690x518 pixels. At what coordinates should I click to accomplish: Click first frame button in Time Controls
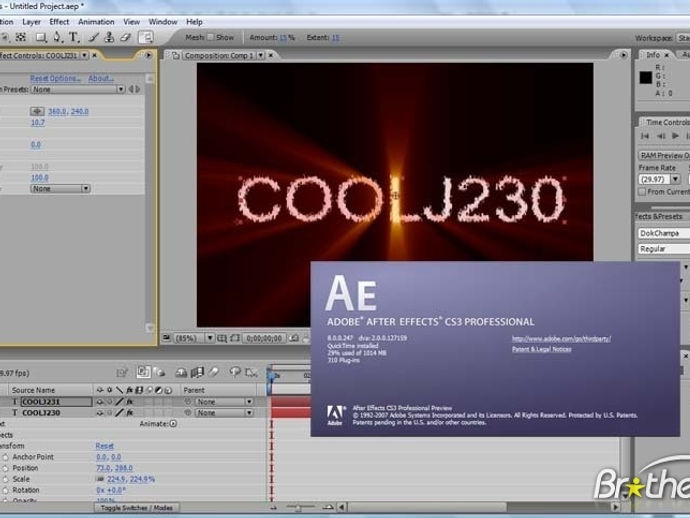[x=645, y=136]
